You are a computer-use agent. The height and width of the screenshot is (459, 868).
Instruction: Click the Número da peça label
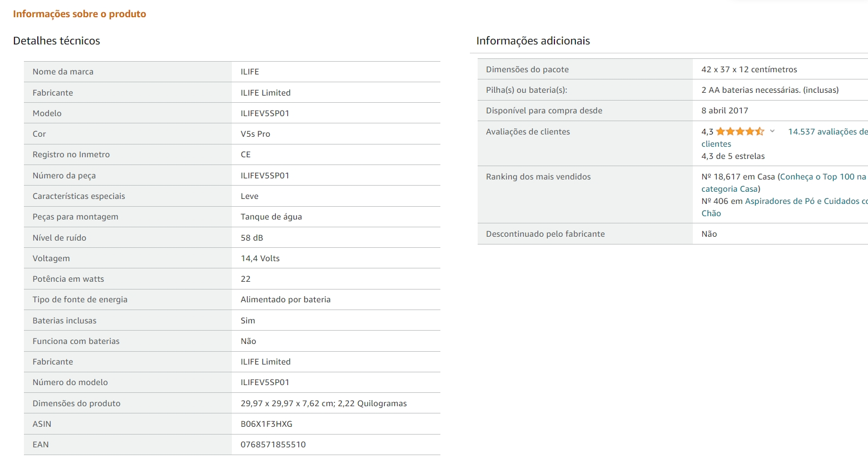tap(64, 176)
